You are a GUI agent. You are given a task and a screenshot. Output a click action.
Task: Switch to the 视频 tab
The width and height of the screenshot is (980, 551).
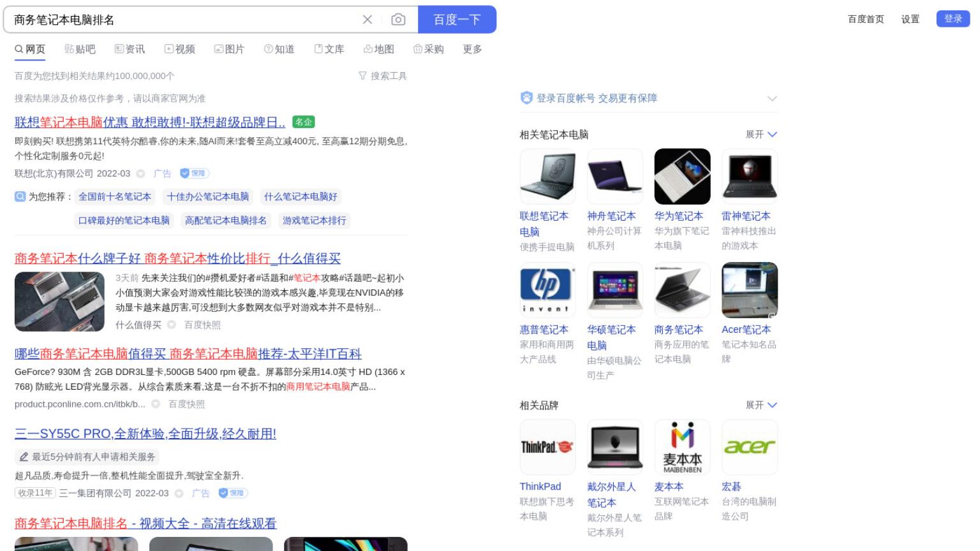point(179,49)
